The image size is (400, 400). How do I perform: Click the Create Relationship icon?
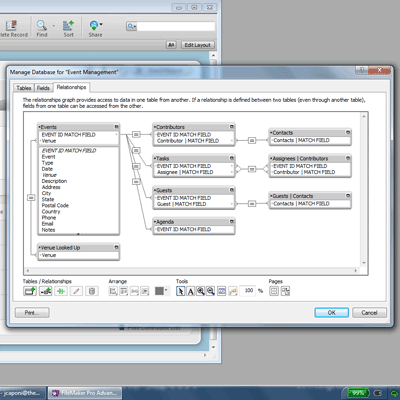(x=46, y=291)
